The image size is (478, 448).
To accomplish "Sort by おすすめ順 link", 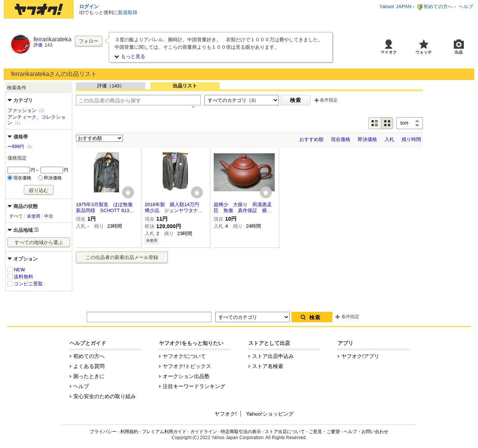I will coord(312,140).
